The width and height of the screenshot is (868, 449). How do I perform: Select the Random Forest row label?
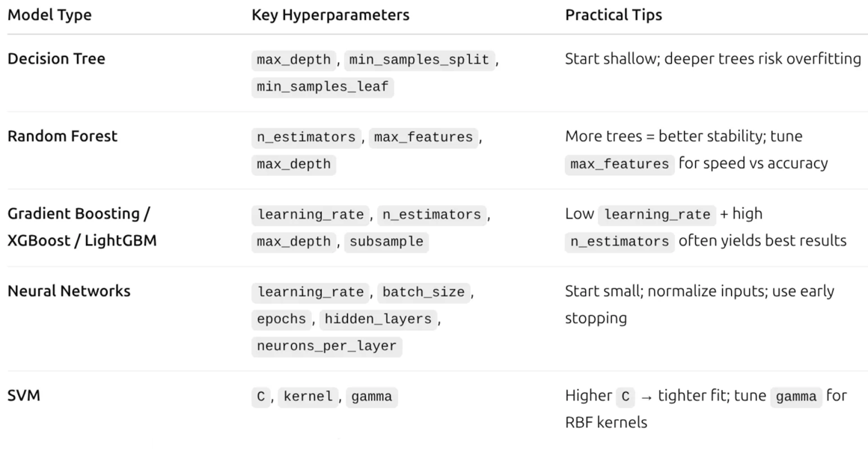[62, 137]
